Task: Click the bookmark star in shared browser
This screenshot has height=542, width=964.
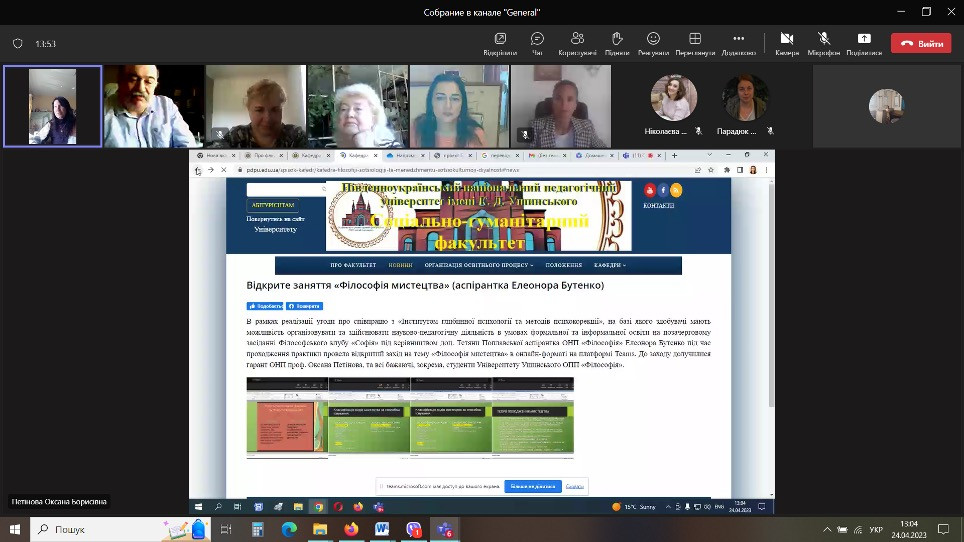Action: pyautogui.click(x=711, y=170)
